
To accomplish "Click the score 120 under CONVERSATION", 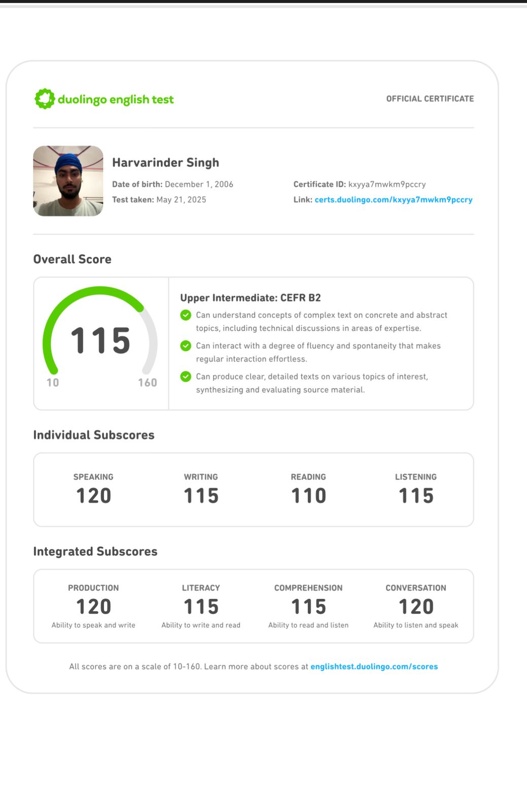I will 416,606.
